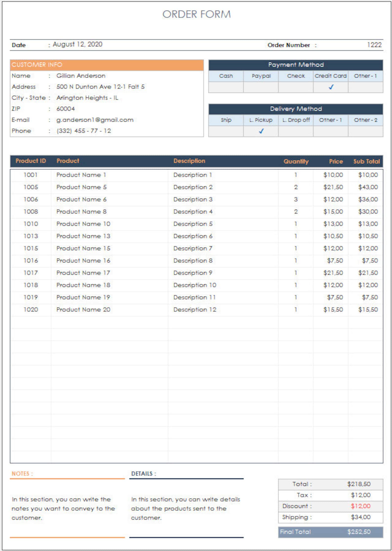Click the Tax value $12,00
The width and height of the screenshot is (392, 551).
[x=361, y=495]
